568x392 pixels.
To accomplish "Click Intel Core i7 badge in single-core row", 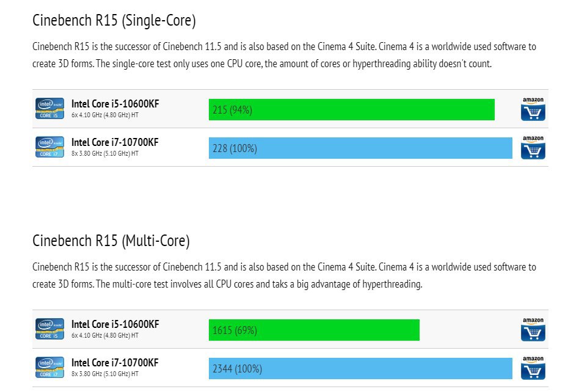I will click(49, 147).
